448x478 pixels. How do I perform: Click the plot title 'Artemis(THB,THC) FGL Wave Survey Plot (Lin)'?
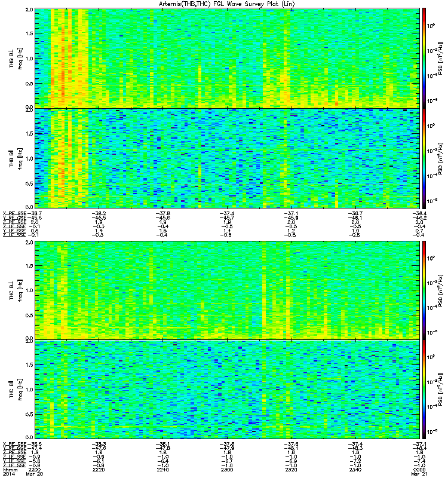226,4
